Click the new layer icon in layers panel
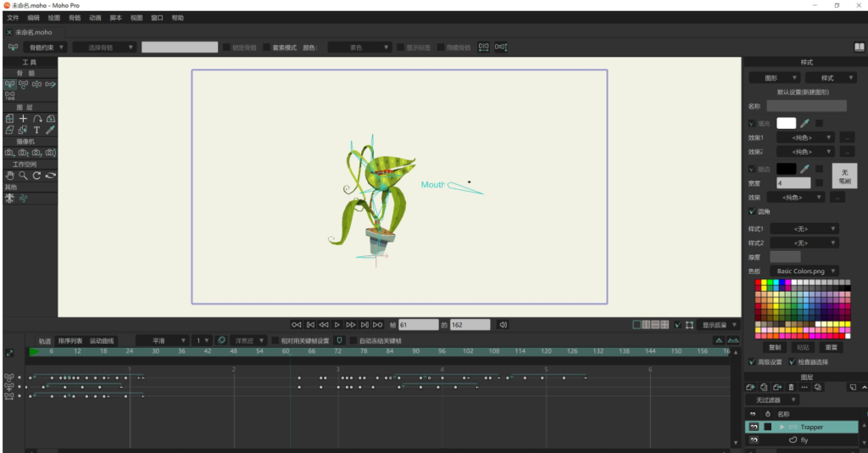The height and width of the screenshot is (453, 868). [751, 387]
